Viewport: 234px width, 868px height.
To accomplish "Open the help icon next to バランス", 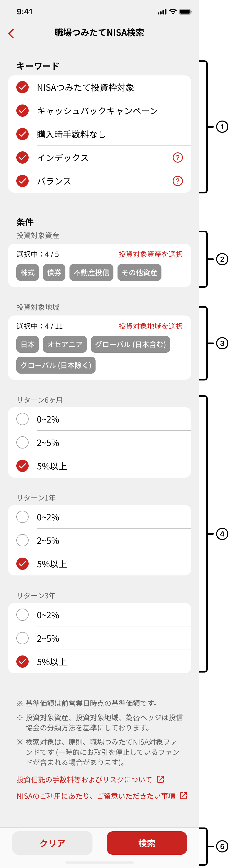I will pyautogui.click(x=178, y=181).
